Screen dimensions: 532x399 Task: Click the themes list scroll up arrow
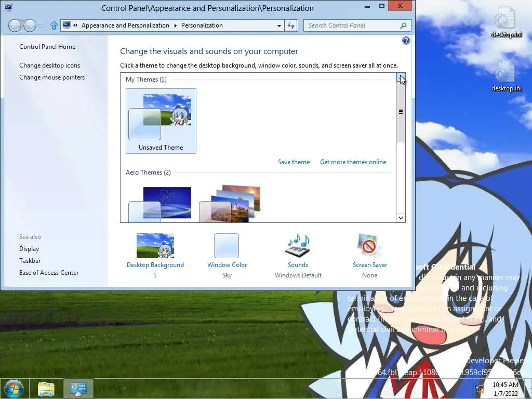(401, 78)
